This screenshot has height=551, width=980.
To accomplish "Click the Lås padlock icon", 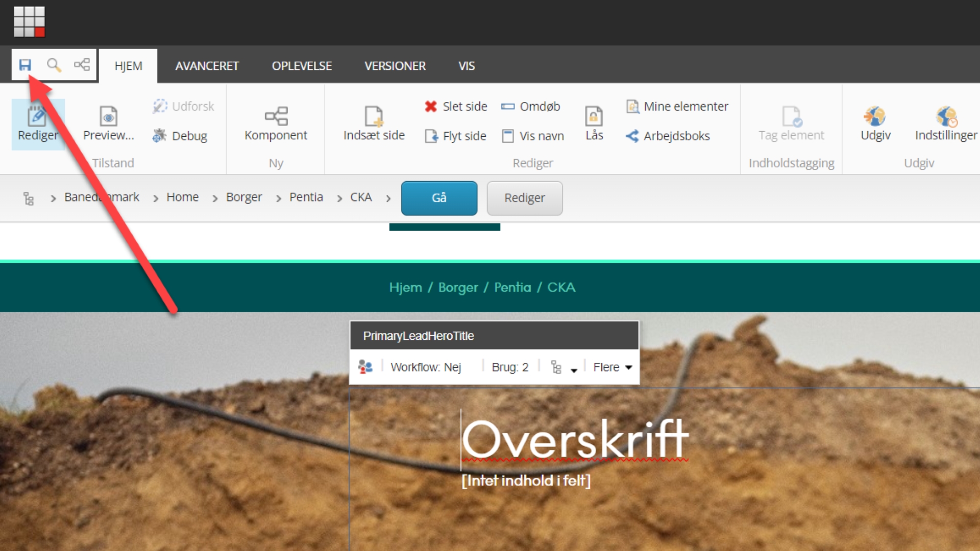I will tap(594, 116).
